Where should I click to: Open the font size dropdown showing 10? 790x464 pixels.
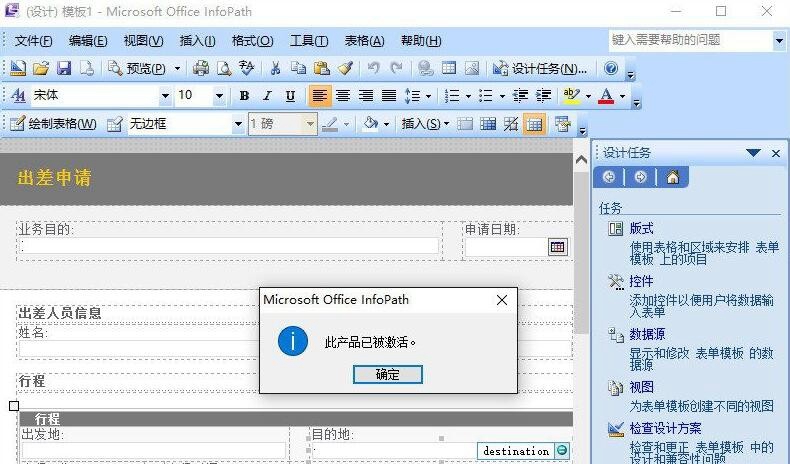click(219, 96)
